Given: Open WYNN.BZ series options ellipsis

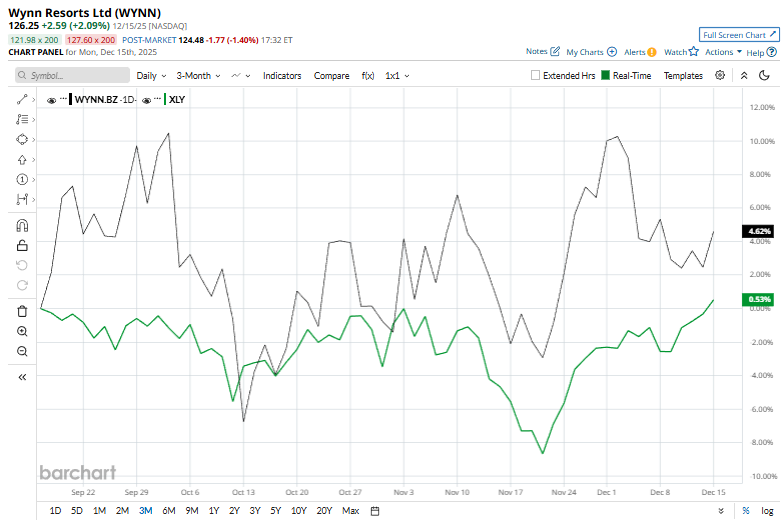Looking at the screenshot, I should point(63,99).
